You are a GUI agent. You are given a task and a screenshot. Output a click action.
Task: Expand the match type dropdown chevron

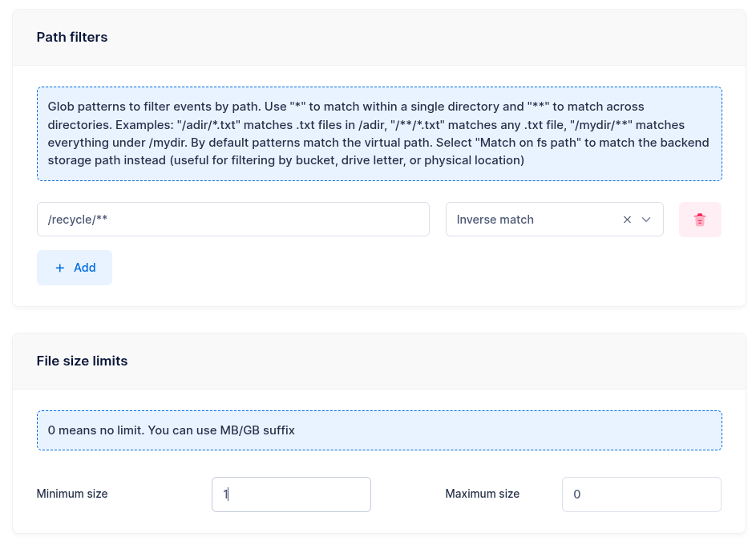(646, 220)
